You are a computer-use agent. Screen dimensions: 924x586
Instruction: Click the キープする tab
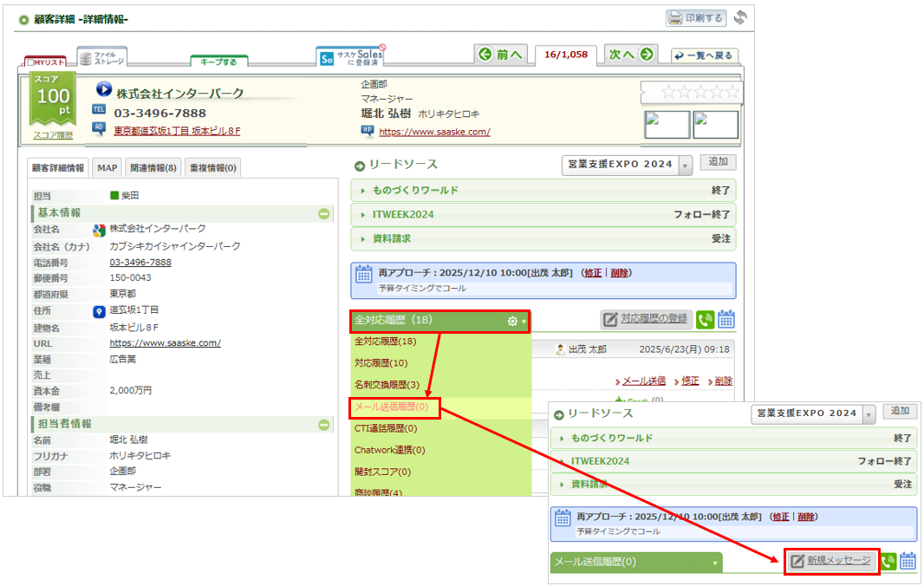218,62
